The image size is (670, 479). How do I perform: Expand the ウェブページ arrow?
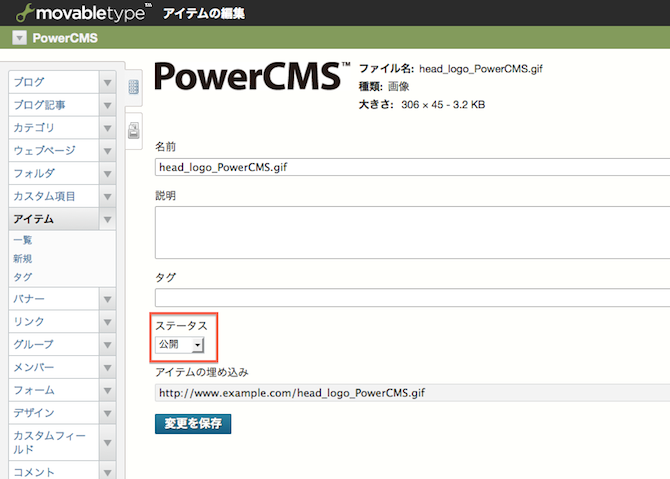tap(107, 150)
